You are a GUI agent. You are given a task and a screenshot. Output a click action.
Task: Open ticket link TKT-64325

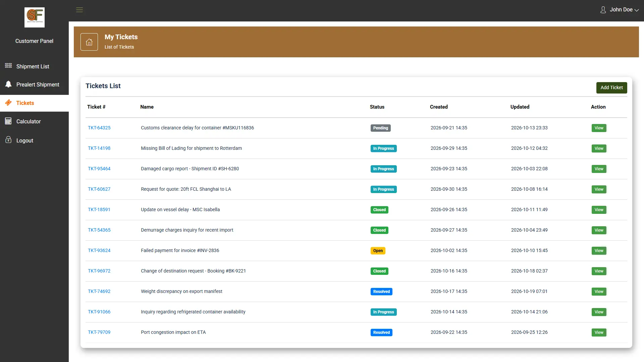pyautogui.click(x=99, y=128)
